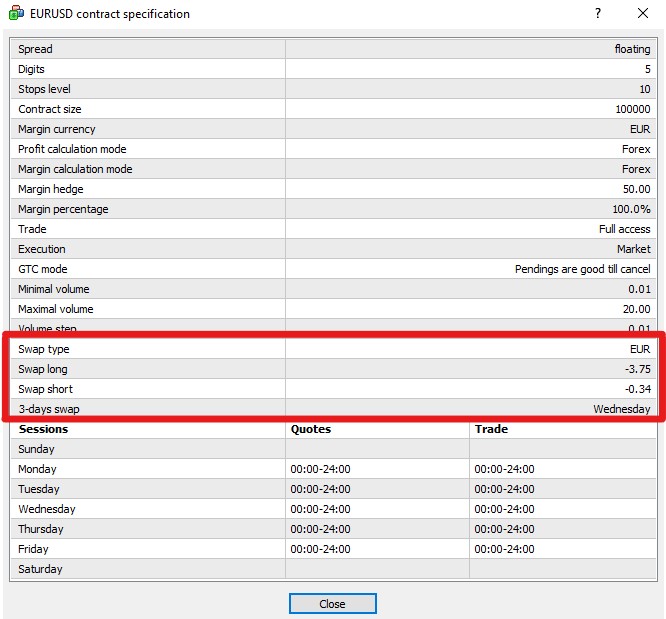Click the Maximal volume value 20.00

635,309
